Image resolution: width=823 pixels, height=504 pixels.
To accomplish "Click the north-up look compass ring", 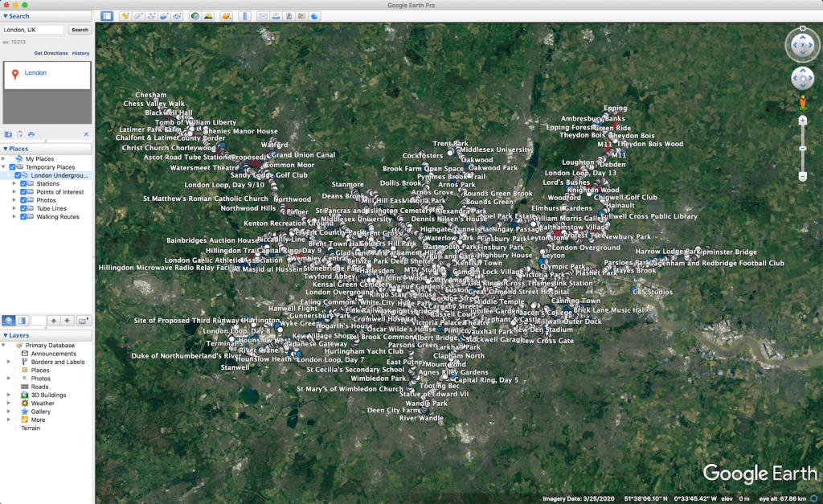I will click(803, 45).
